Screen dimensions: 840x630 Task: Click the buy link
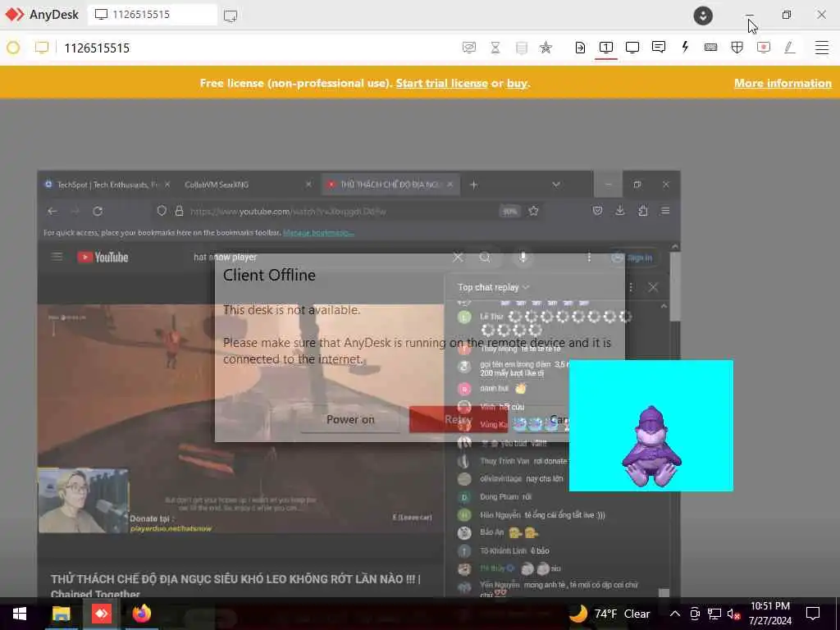(x=518, y=83)
